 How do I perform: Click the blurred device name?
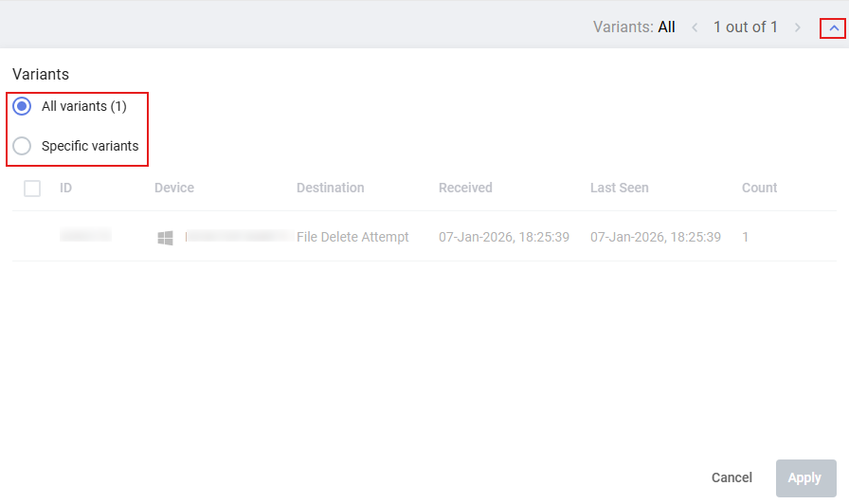pos(237,237)
